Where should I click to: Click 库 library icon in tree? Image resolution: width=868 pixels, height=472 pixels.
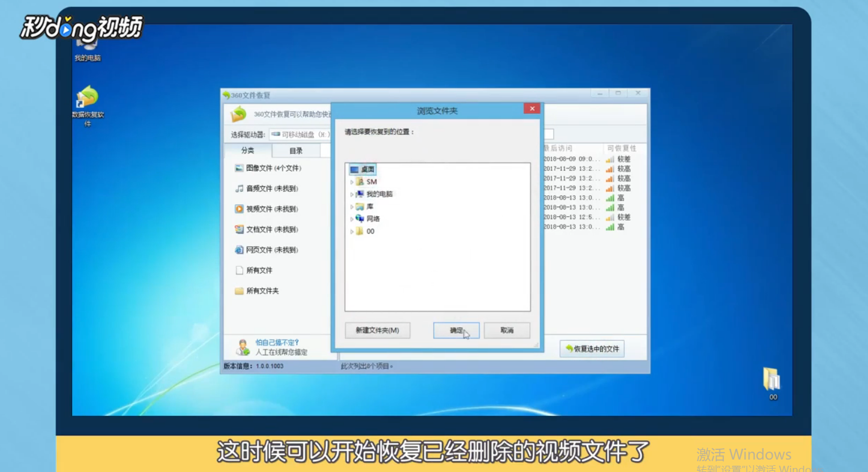pyautogui.click(x=360, y=206)
